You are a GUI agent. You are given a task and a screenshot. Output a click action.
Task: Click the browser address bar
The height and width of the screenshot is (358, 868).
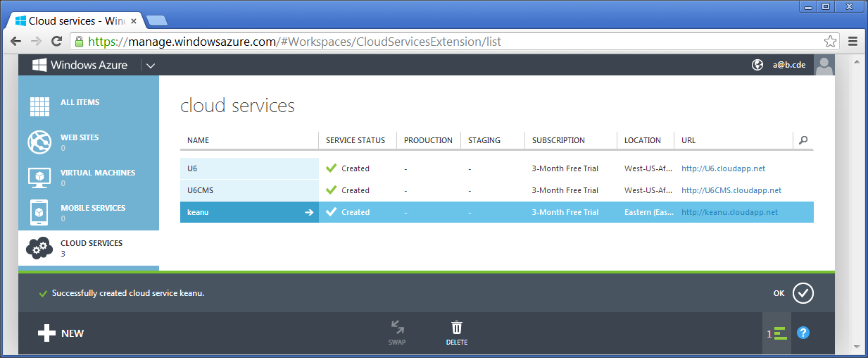point(451,42)
